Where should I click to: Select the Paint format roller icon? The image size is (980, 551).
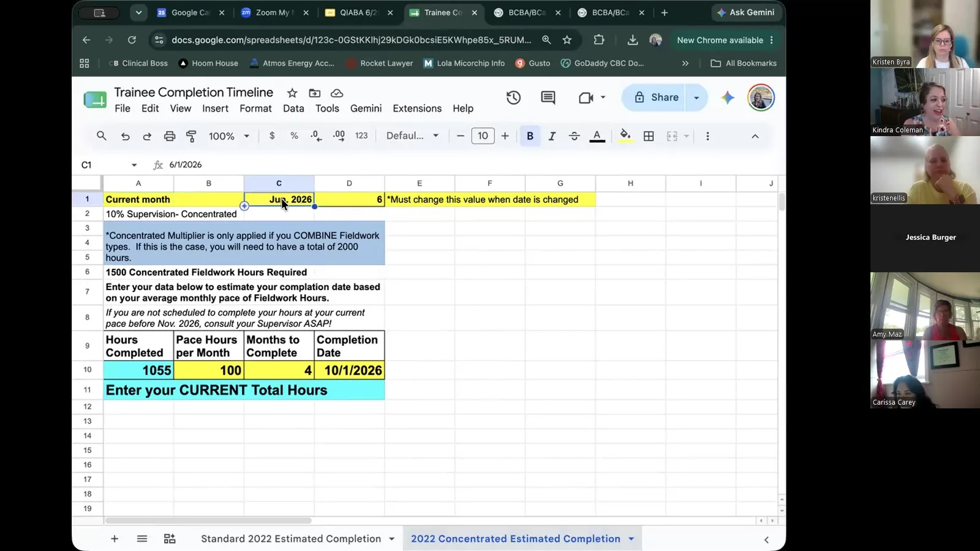191,136
